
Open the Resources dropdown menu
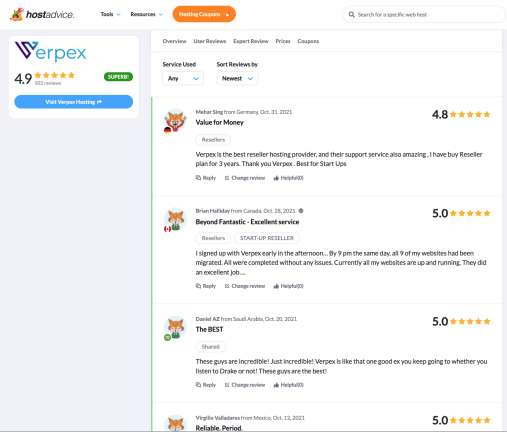147,14
